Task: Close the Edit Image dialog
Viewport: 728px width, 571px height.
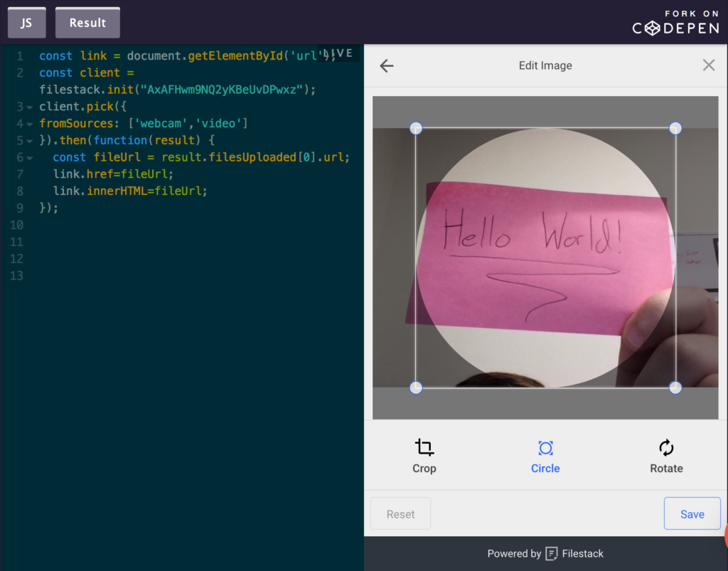Action: click(708, 65)
